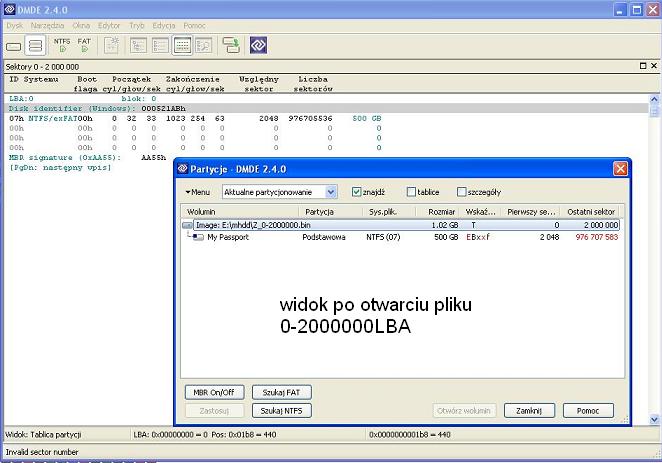Open the Okna menu
This screenshot has height=463, width=662.
tap(81, 26)
